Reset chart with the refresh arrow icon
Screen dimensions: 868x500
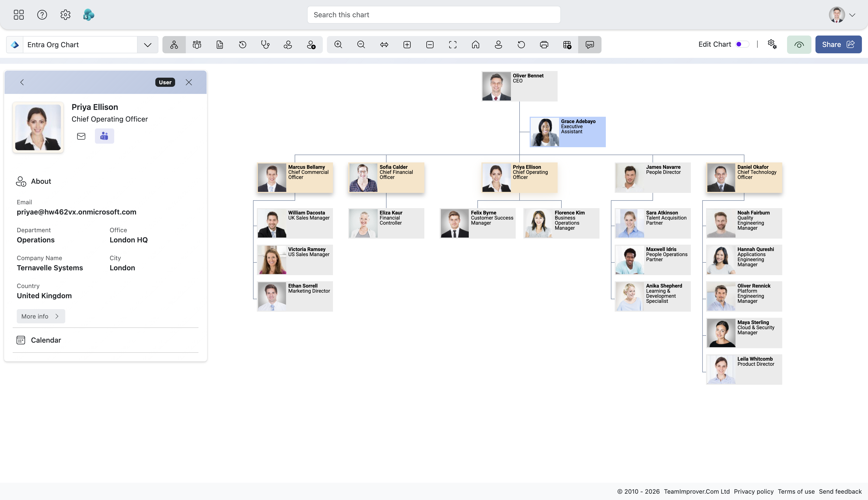521,45
